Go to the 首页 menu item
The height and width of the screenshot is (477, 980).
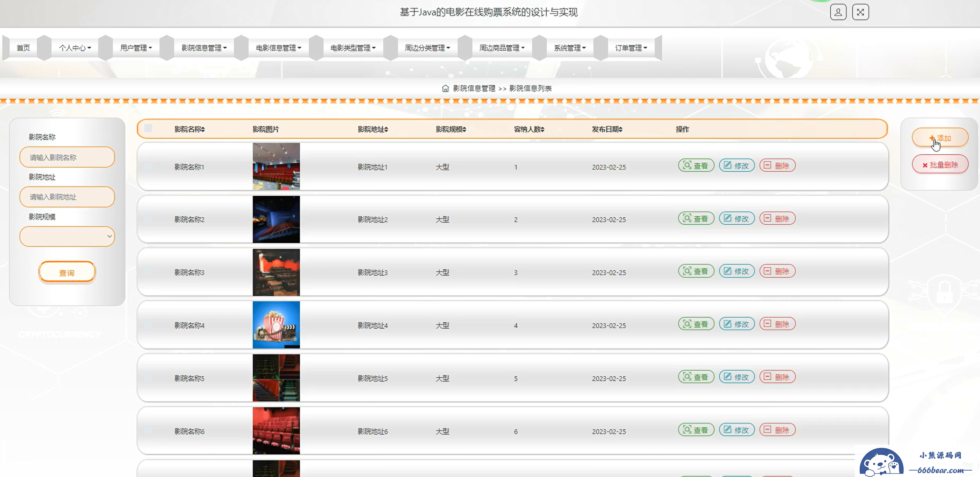pyautogui.click(x=23, y=48)
